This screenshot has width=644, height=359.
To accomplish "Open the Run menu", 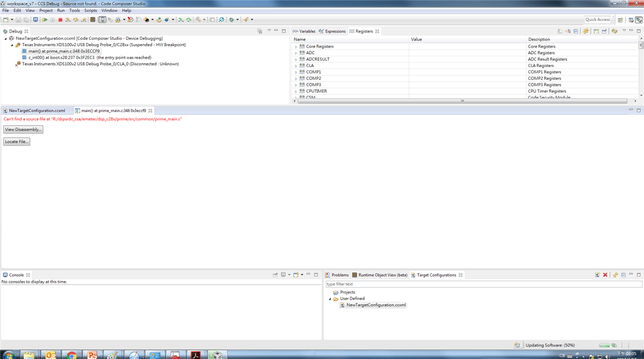I will point(61,10).
